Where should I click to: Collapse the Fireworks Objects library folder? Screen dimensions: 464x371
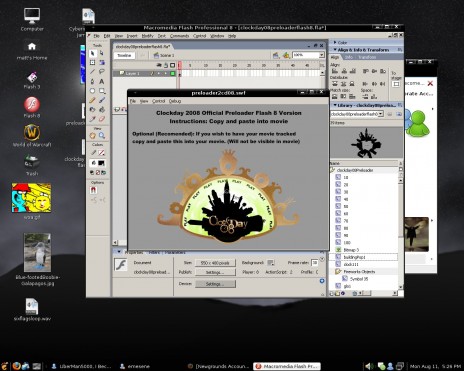pos(338,272)
